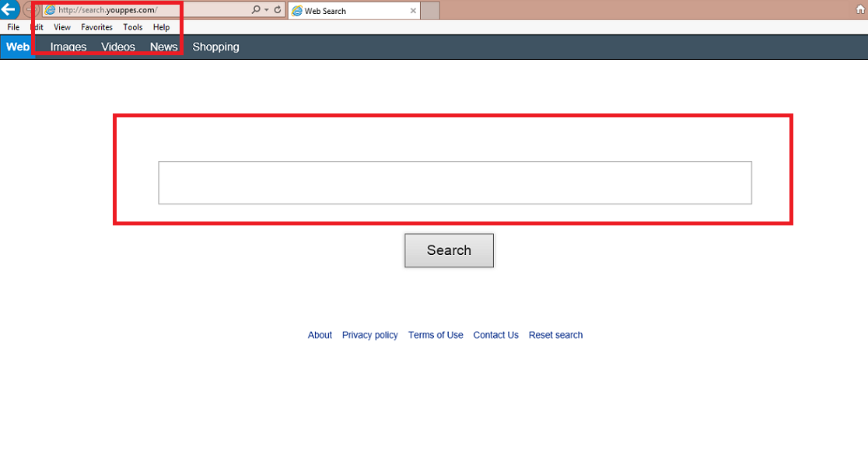This screenshot has width=868, height=450.
Task: Switch to Videos search category
Action: click(x=118, y=47)
